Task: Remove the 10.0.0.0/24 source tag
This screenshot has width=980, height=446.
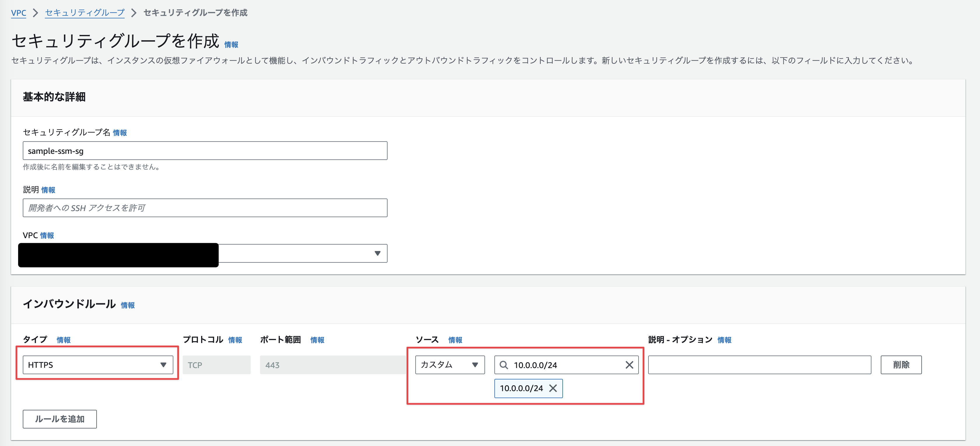Action: 553,388
